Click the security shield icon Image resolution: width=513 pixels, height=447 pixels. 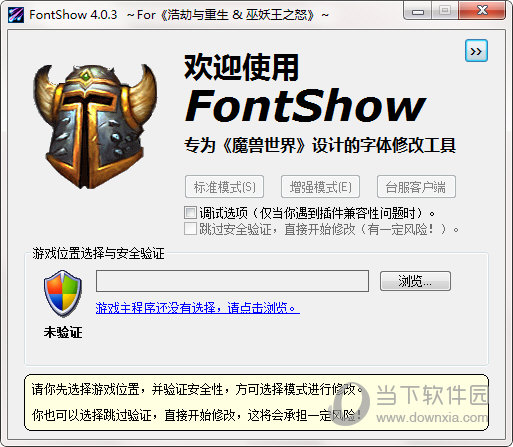[x=63, y=293]
